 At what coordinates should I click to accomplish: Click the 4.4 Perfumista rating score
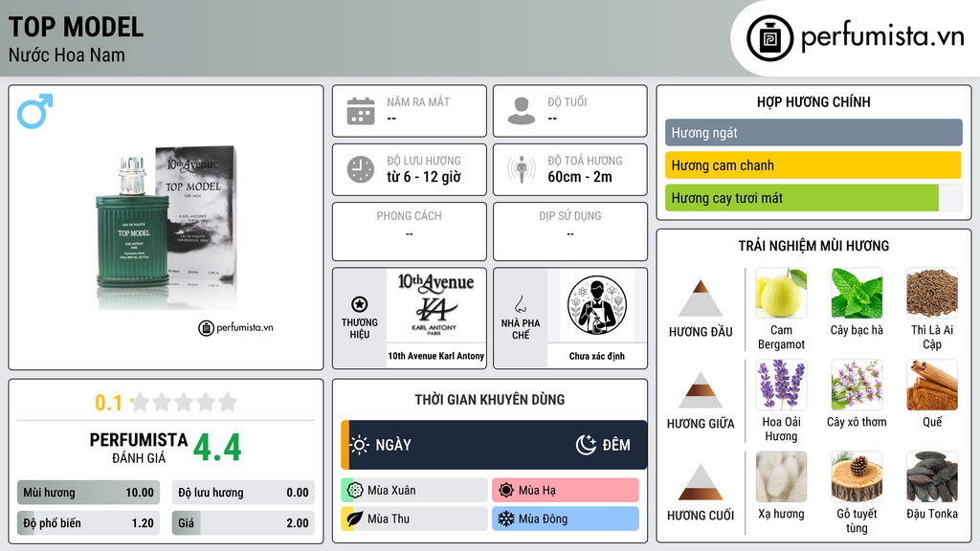217,447
